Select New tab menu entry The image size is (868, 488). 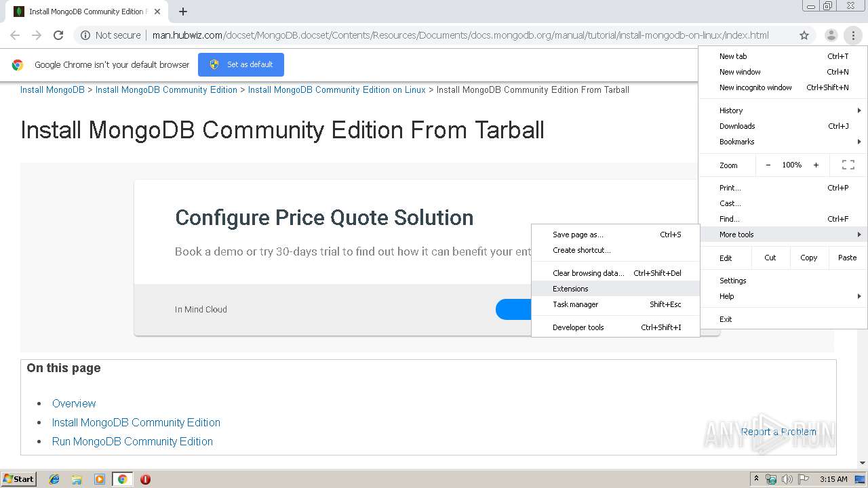[x=783, y=56]
